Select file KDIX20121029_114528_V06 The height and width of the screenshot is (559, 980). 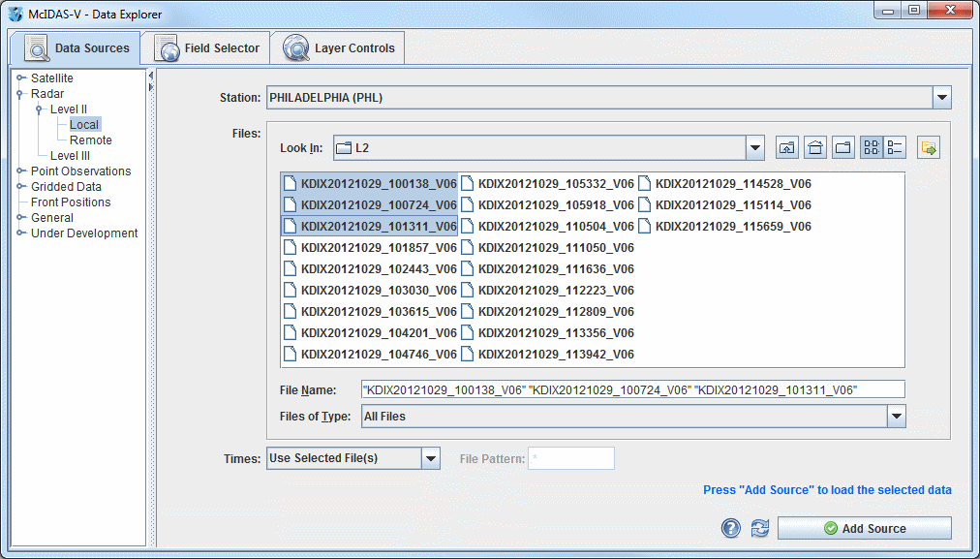click(732, 184)
